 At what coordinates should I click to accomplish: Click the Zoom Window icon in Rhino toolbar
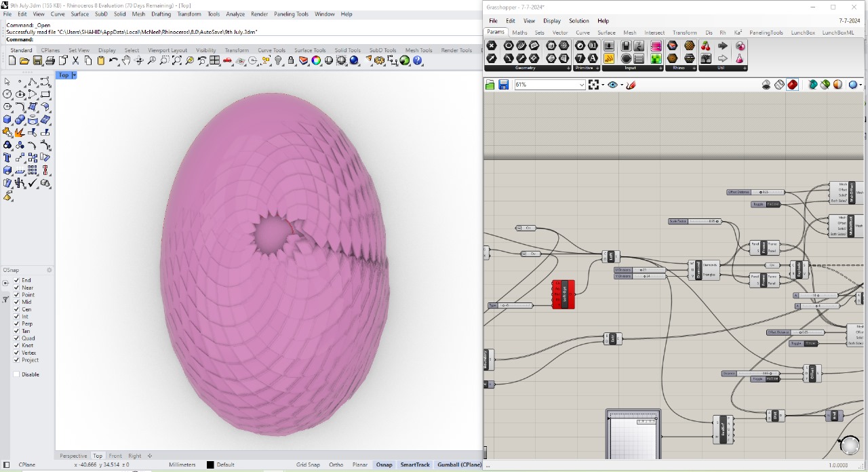164,61
